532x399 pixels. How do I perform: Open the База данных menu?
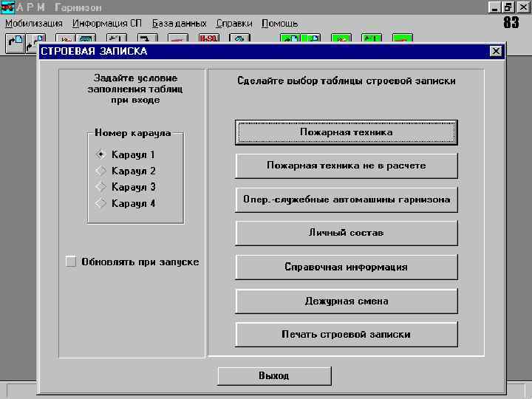[x=179, y=24]
